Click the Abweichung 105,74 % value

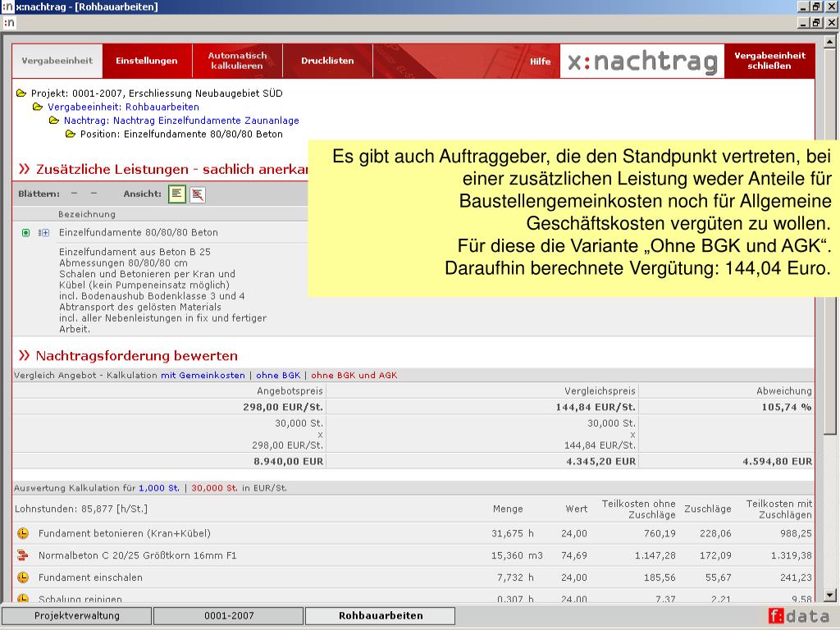click(787, 407)
